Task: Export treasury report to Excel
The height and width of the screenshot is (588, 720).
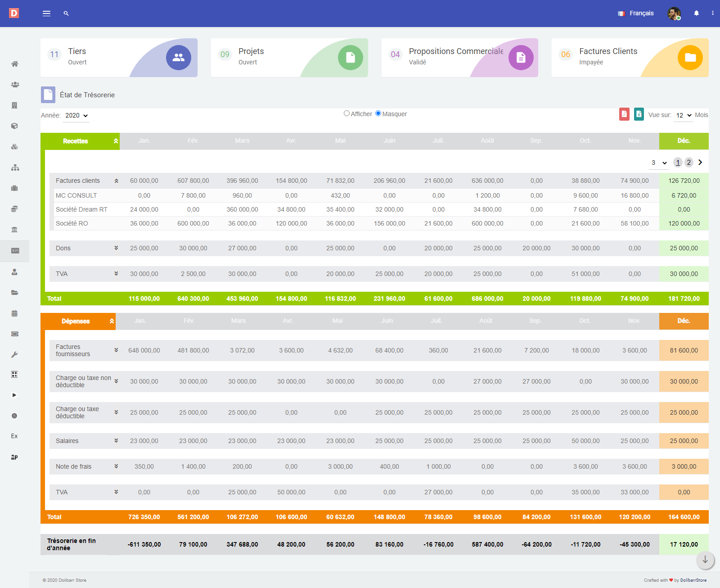Action: (x=639, y=114)
